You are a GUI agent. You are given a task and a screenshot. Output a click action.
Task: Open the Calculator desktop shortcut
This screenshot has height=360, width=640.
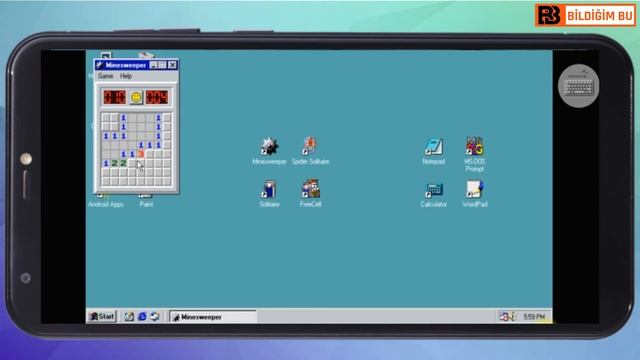(433, 195)
